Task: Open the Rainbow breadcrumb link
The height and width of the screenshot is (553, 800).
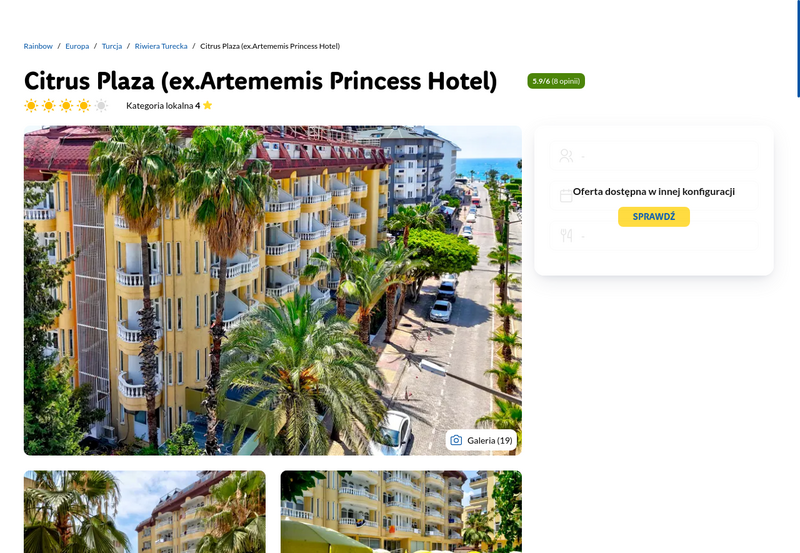Action: (x=38, y=46)
